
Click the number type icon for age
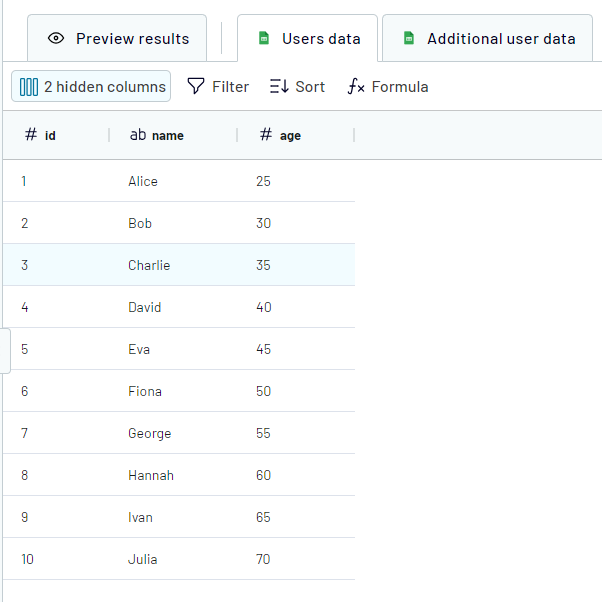(265, 135)
